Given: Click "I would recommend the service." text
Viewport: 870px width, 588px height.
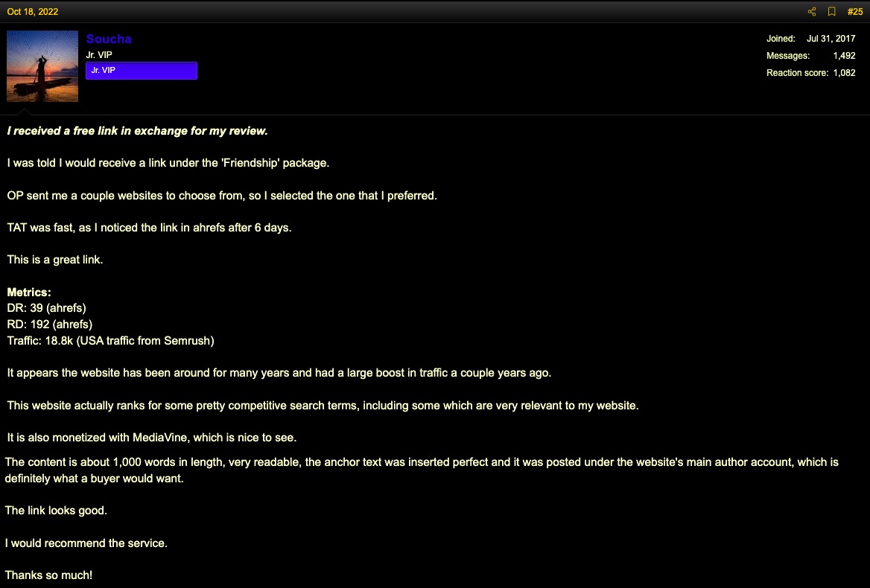Looking at the screenshot, I should tap(86, 543).
